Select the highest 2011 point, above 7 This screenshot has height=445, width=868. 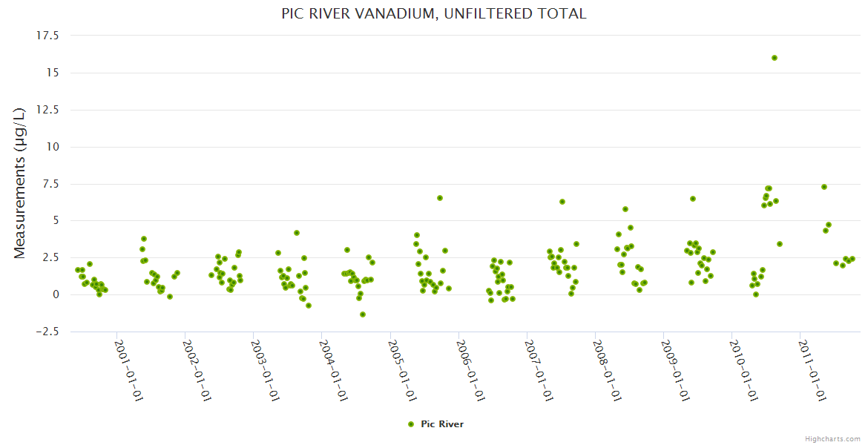[x=824, y=187]
